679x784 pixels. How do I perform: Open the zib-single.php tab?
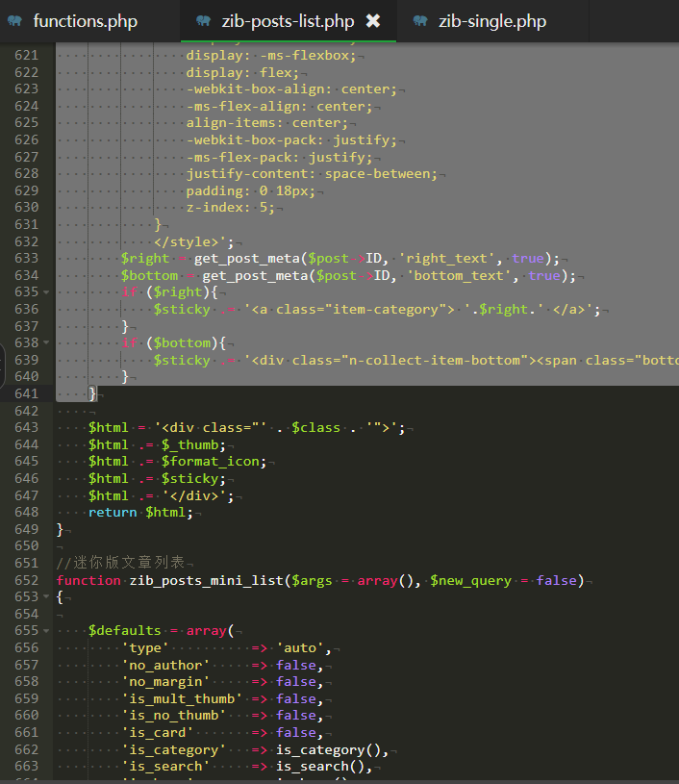click(491, 21)
